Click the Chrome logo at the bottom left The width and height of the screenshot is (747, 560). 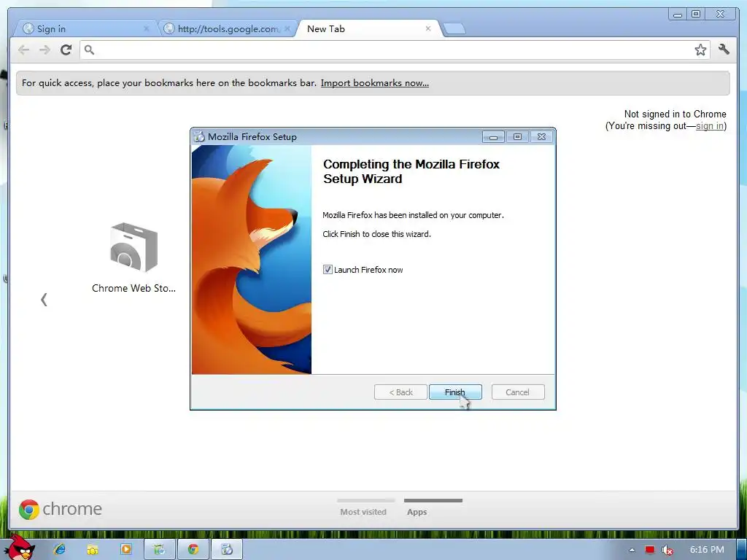click(x=29, y=510)
